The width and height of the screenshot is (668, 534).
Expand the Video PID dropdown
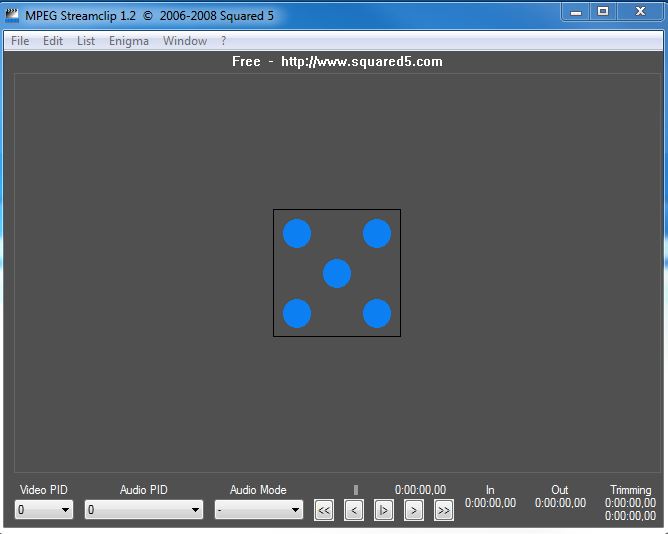(x=44, y=509)
